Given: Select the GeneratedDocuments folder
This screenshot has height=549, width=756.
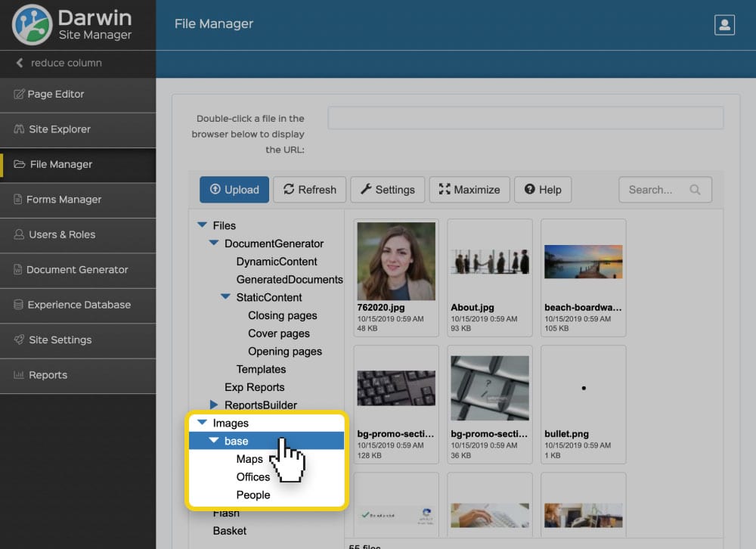Looking at the screenshot, I should [x=290, y=279].
